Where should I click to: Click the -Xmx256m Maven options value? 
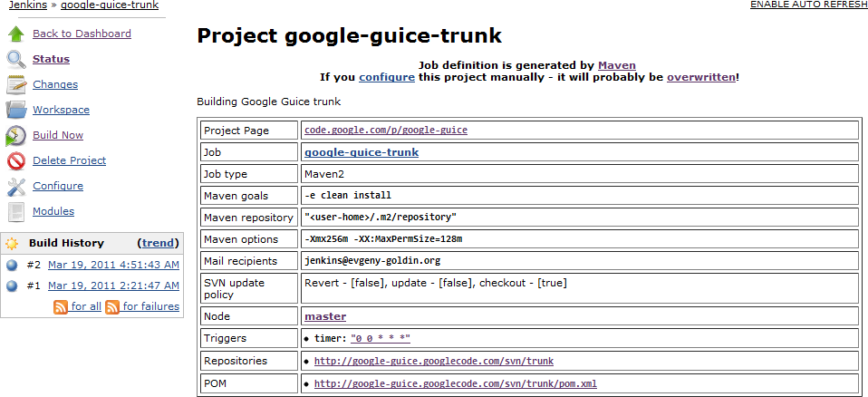pyautogui.click(x=383, y=240)
